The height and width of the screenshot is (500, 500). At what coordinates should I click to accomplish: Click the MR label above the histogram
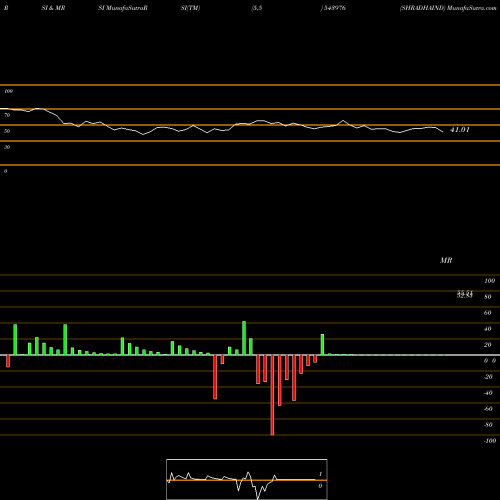click(446, 260)
